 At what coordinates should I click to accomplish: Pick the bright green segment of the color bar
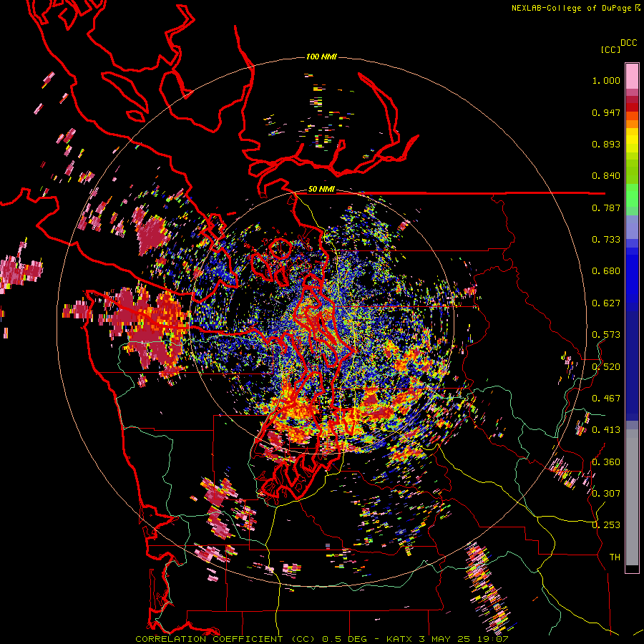[x=632, y=195]
